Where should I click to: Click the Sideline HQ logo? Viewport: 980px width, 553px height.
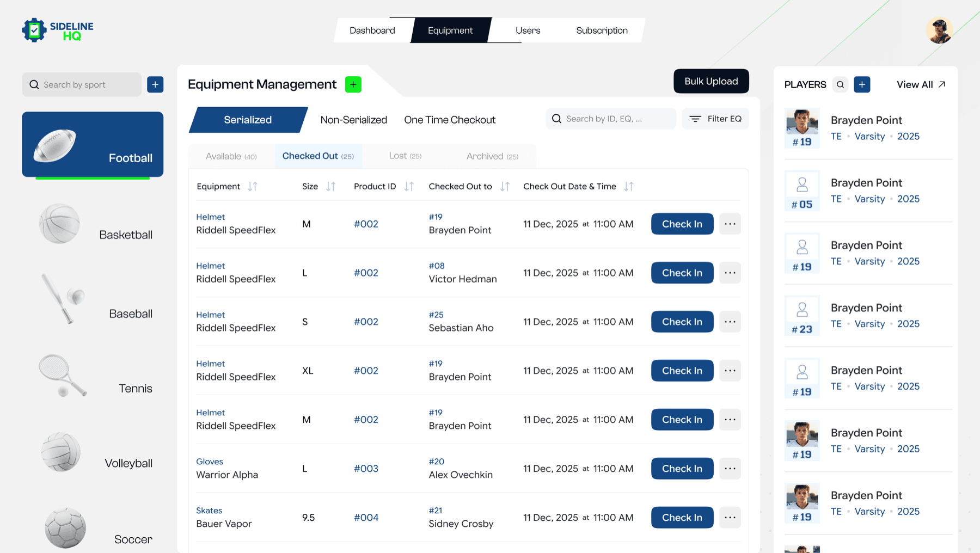(x=58, y=30)
